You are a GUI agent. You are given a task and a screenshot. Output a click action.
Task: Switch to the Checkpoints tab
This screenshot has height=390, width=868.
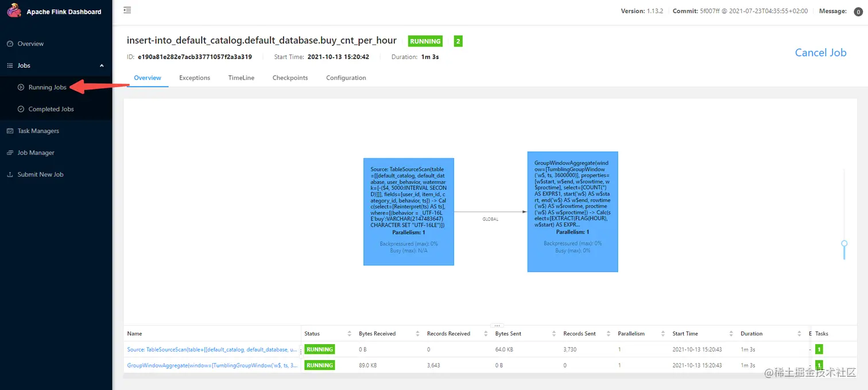tap(290, 78)
